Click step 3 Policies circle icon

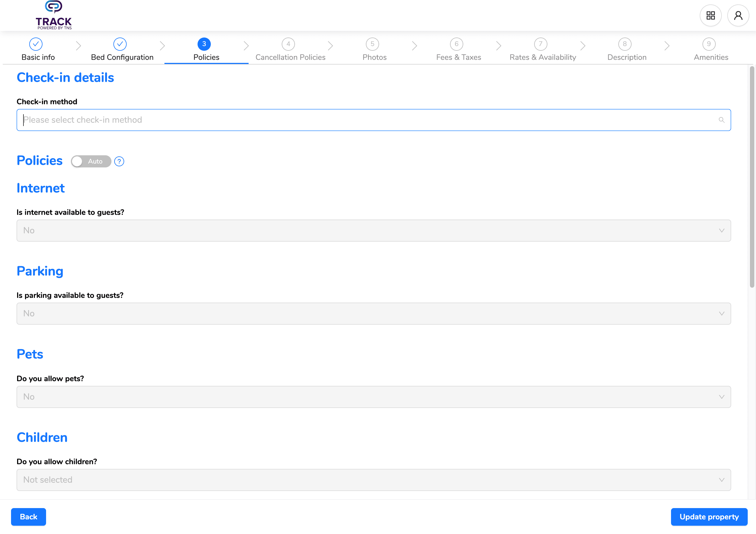pos(204,44)
